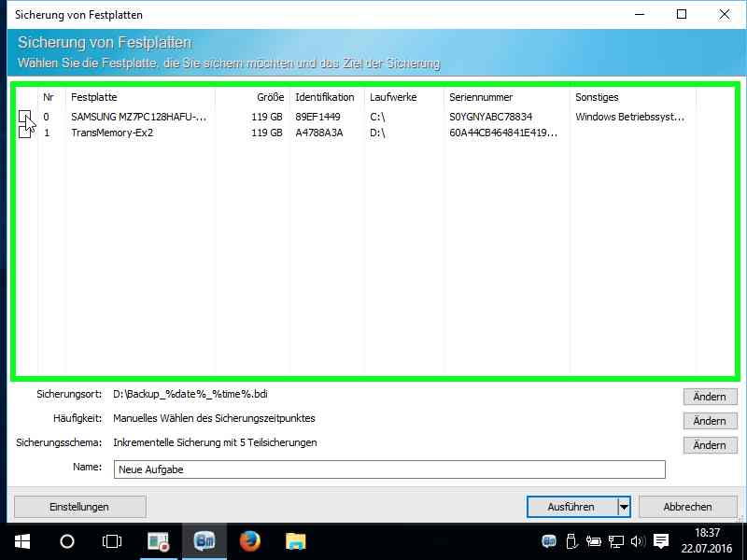Click Windows Betriebssyst... cell
Viewport: 747px width, 560px height.
point(629,117)
